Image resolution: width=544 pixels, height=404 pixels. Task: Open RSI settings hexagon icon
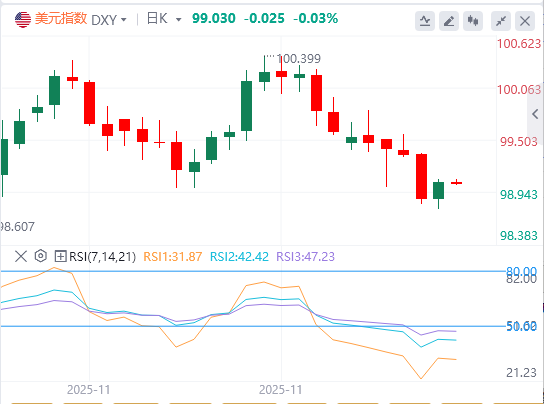click(x=41, y=256)
